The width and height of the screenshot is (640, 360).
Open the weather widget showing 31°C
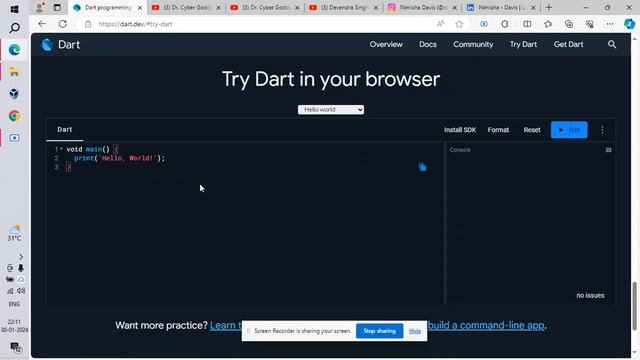(14, 233)
